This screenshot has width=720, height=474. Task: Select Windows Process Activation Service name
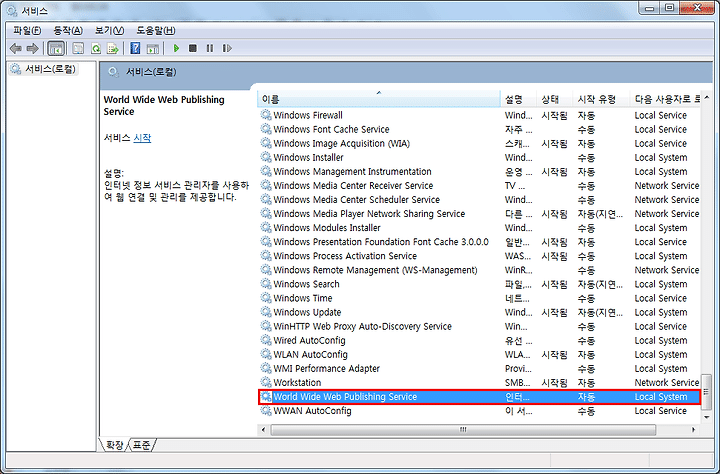pos(345,256)
